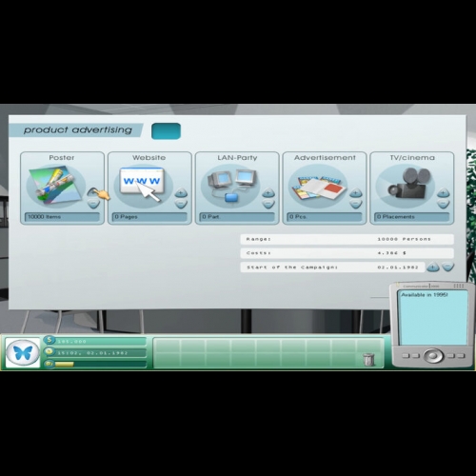This screenshot has height=476, width=476.
Task: Increase Poster item count with plus
Action: point(93,192)
